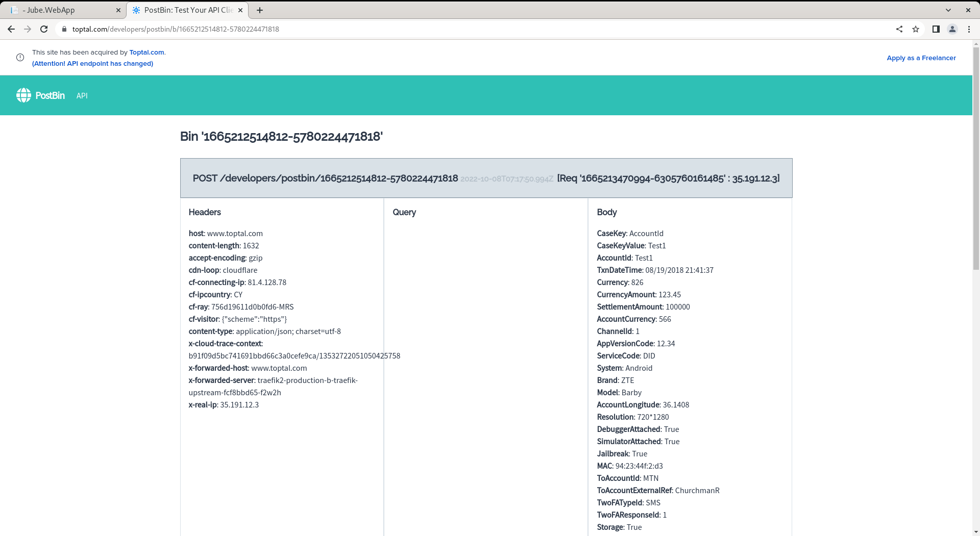Bookmark this page with star icon

coord(916,29)
